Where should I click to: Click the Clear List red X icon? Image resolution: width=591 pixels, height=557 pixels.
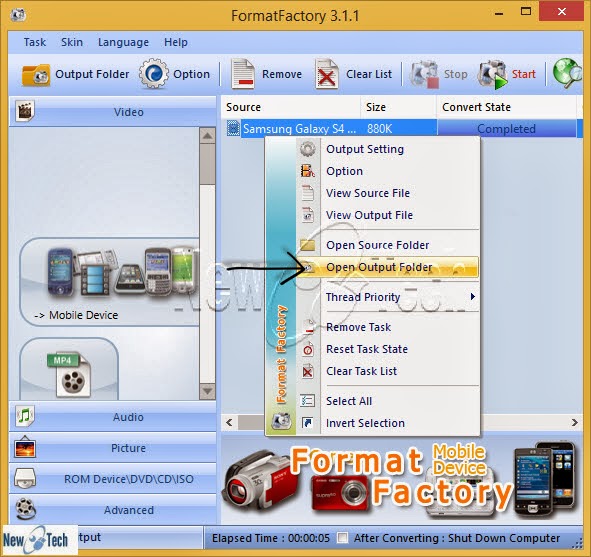click(x=326, y=74)
